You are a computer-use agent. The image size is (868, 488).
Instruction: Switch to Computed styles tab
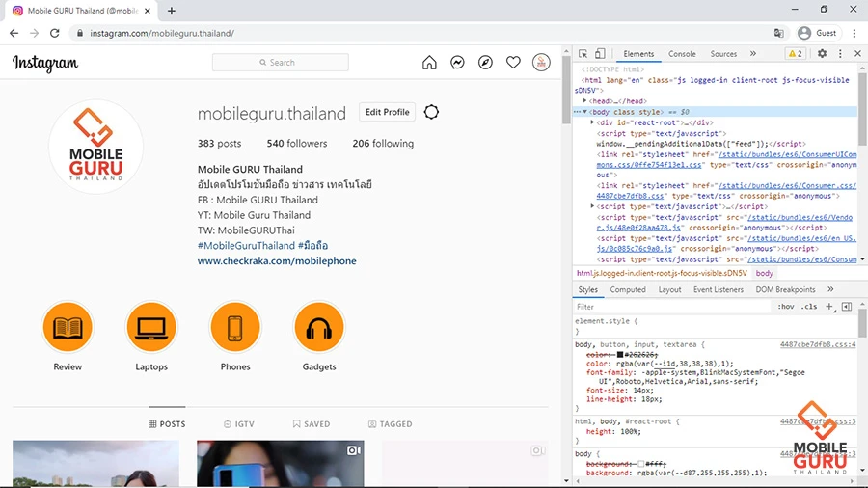(628, 289)
